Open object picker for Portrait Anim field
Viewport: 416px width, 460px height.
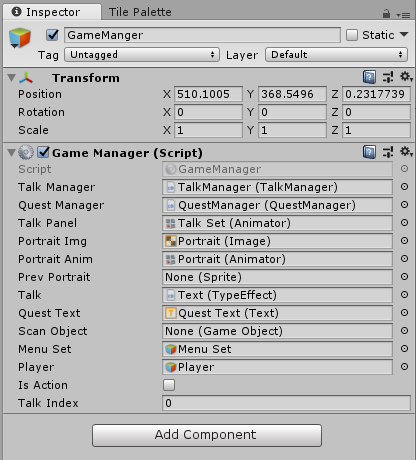[x=404, y=259]
